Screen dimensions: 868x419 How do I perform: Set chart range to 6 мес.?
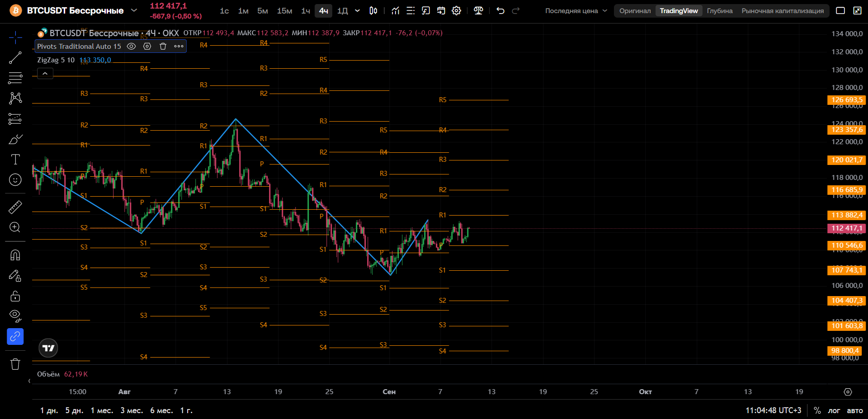click(x=161, y=410)
